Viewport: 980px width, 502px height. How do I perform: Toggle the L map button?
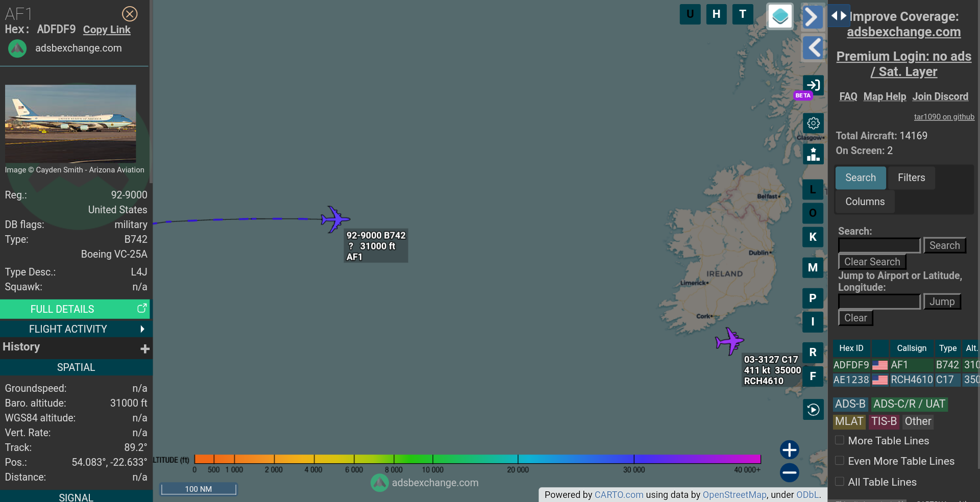pos(813,190)
